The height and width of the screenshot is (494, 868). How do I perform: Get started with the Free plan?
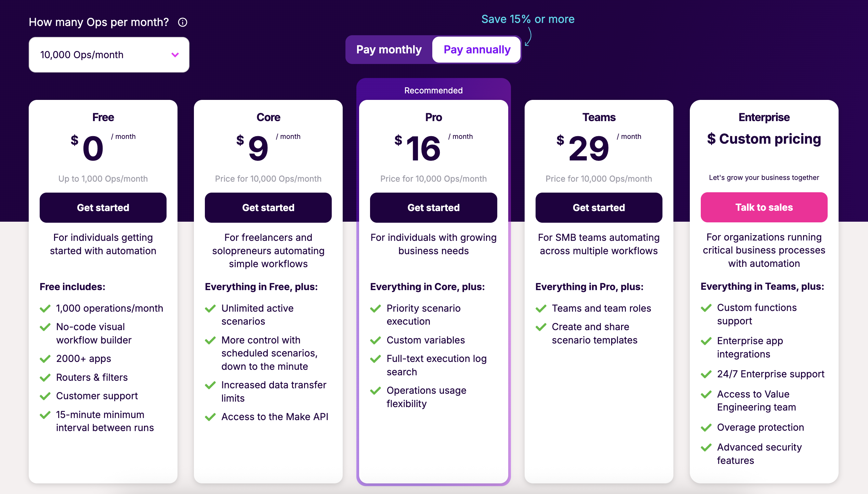(103, 207)
